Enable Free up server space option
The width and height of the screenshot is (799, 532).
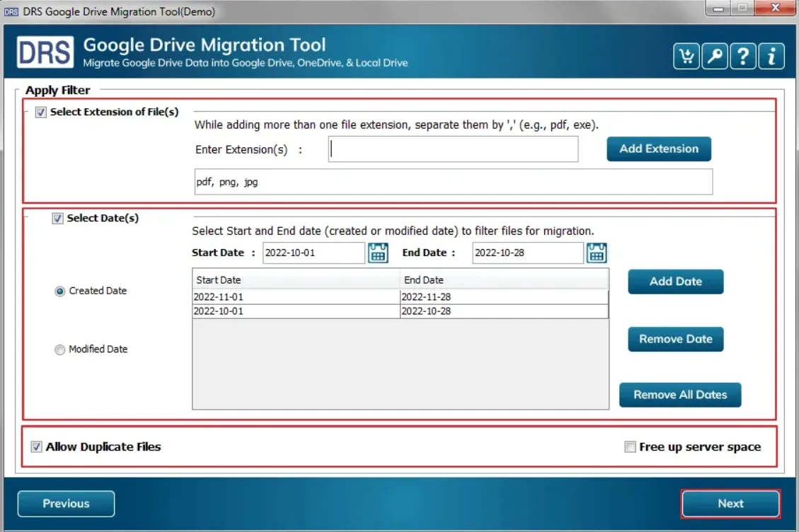tap(630, 447)
